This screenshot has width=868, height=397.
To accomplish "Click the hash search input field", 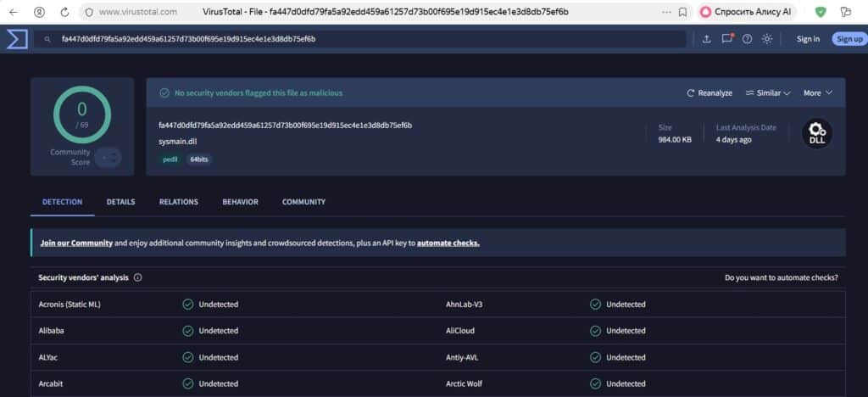I will coord(359,39).
